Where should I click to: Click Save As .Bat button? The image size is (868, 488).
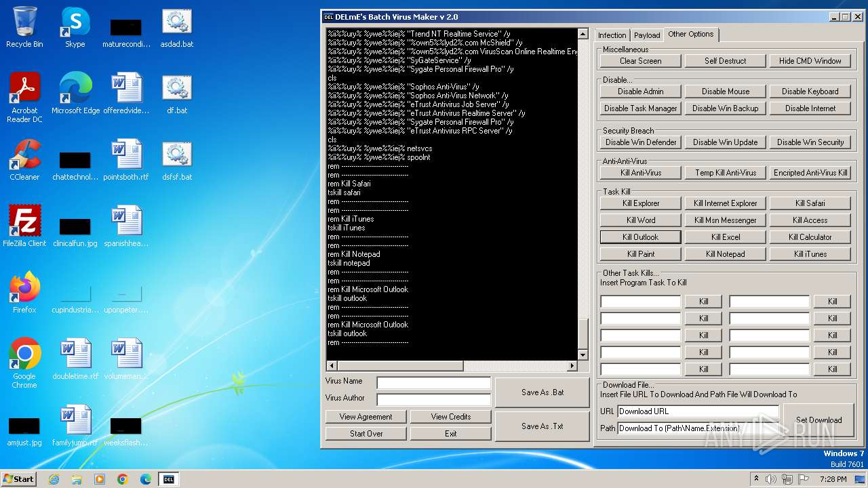click(x=542, y=392)
